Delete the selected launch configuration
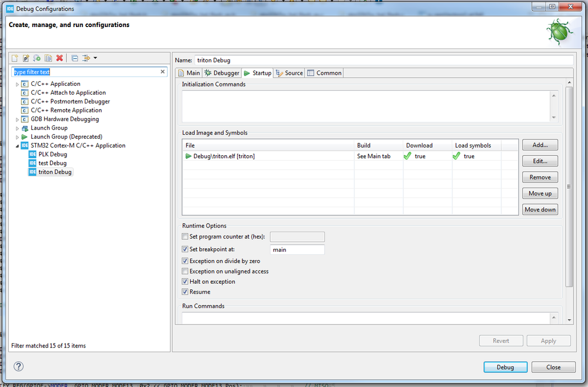Image resolution: width=588 pixels, height=387 pixels. [59, 58]
